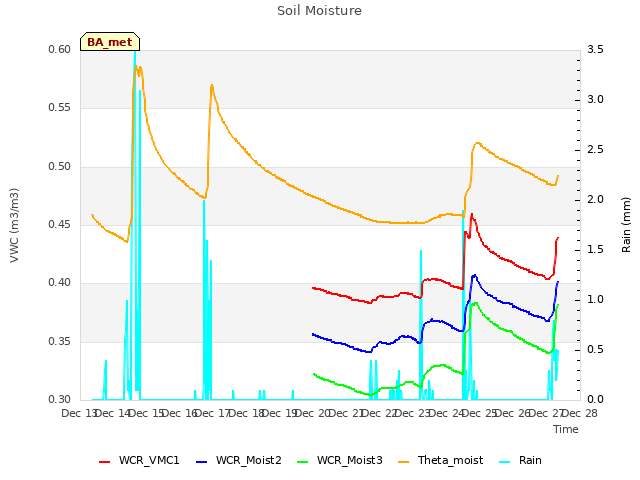Click the 0.35 left axis label
This screenshot has width=640, height=480.
[60, 341]
